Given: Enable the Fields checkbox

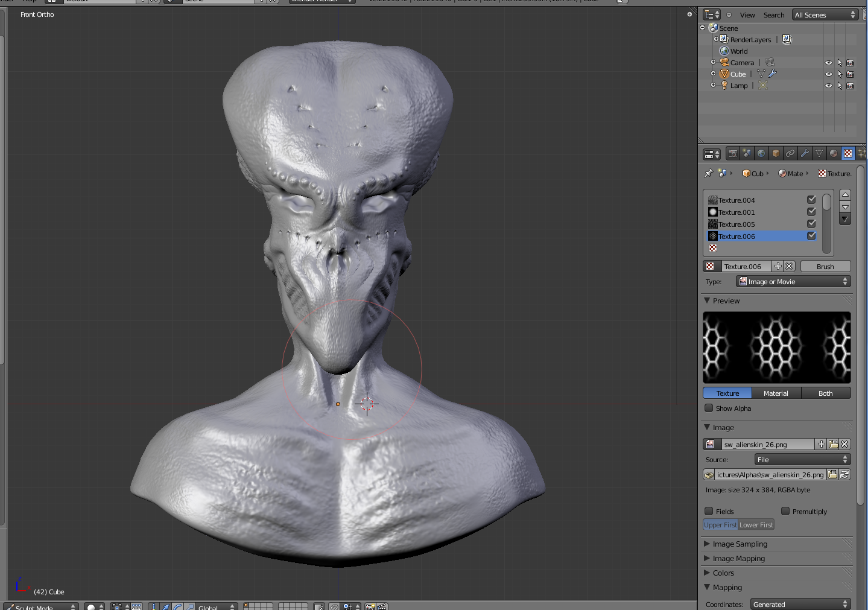Looking at the screenshot, I should click(709, 511).
